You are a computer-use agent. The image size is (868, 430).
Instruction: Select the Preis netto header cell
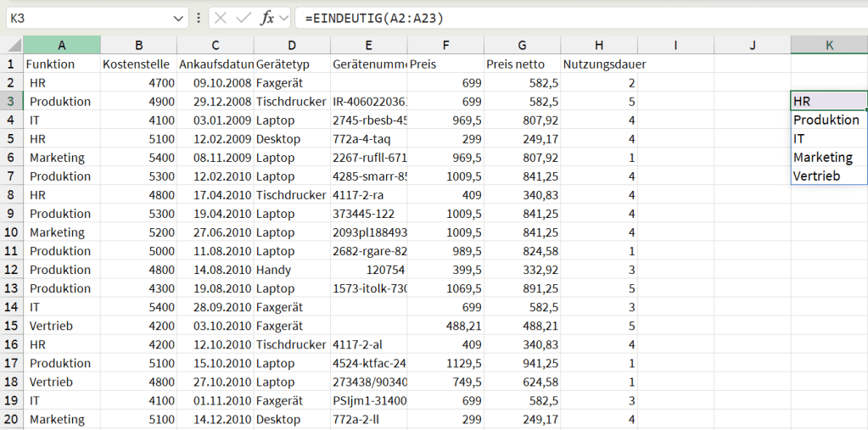[x=522, y=64]
